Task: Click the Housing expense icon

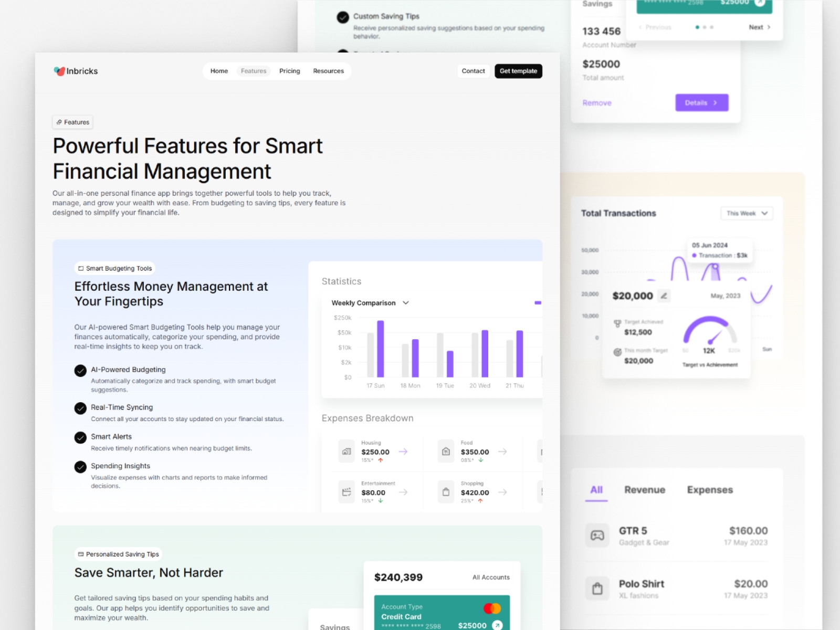Action: 346,451
